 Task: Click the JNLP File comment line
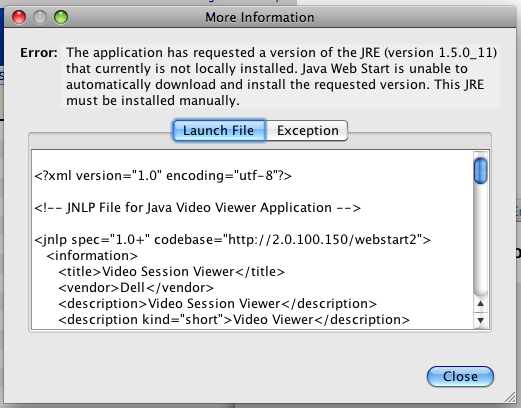pos(198,208)
